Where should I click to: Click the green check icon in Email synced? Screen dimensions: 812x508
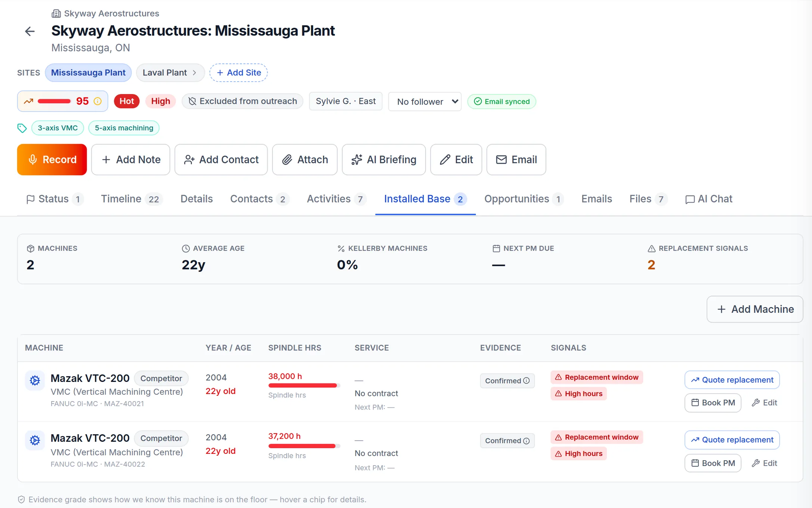click(478, 102)
